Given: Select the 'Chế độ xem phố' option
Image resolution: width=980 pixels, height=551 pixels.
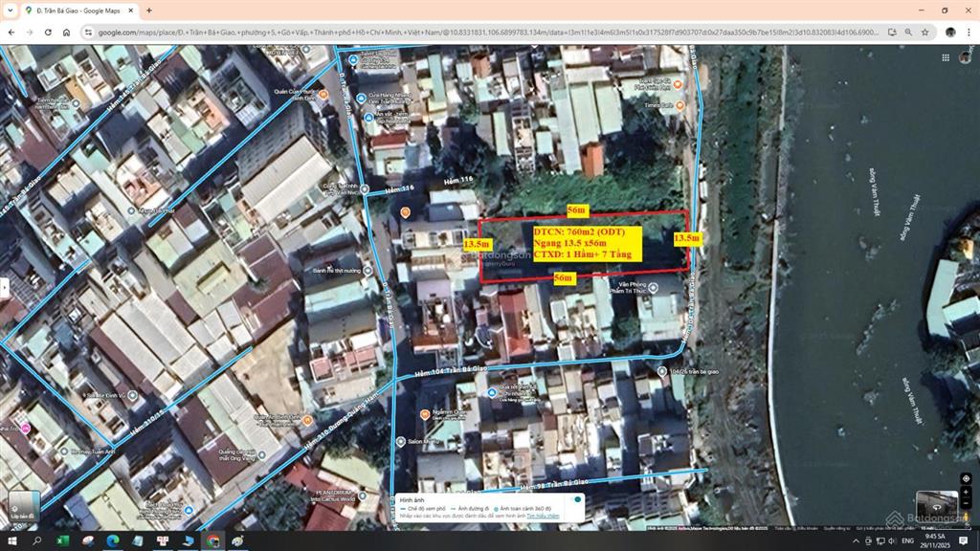Looking at the screenshot, I should pyautogui.click(x=429, y=508).
